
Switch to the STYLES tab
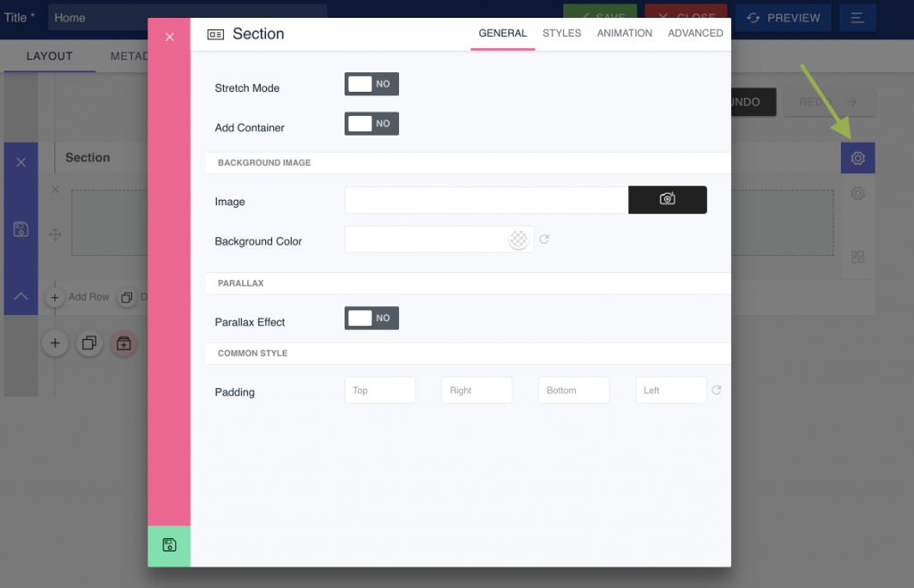pos(561,33)
